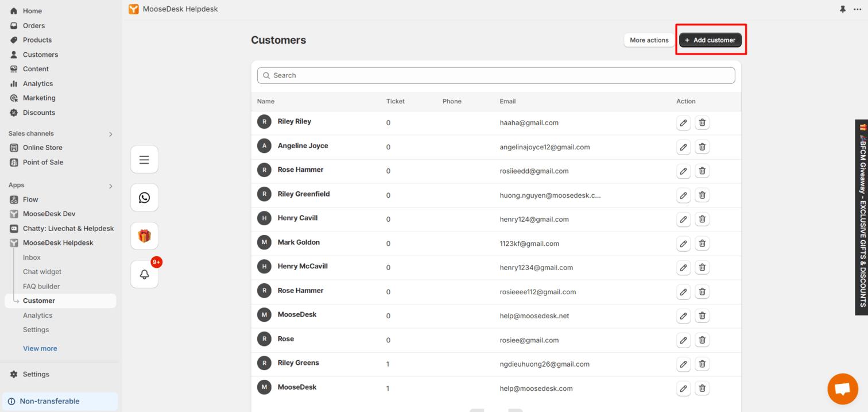The width and height of the screenshot is (868, 412).
Task: Edit the help@moosedesk.com customer row
Action: [x=683, y=388]
